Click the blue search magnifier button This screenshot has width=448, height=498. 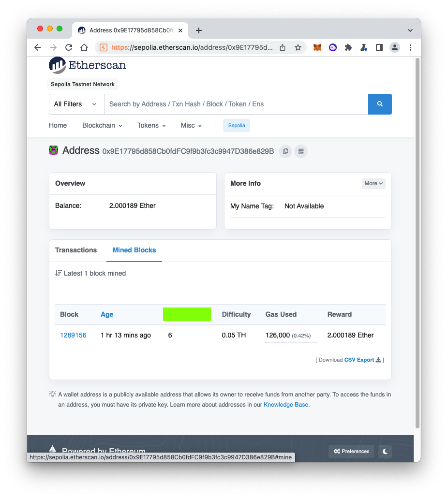tap(380, 104)
